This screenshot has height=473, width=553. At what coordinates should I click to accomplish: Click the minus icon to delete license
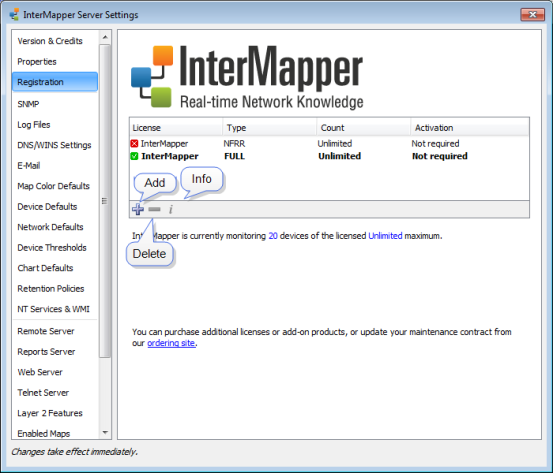(154, 209)
